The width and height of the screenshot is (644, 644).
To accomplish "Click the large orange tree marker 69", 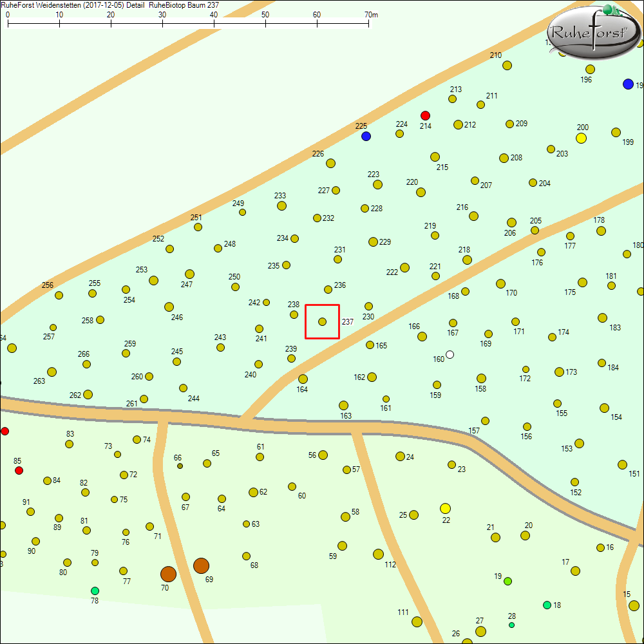I will coord(201,566).
